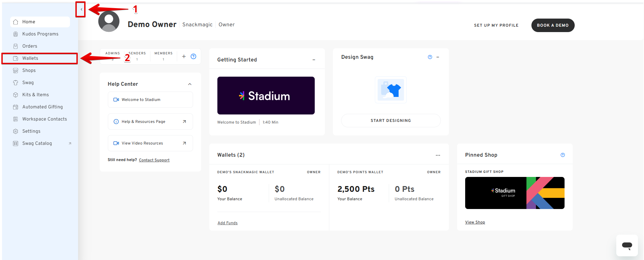Image resolution: width=644 pixels, height=260 pixels.
Task: Click the Automated Gifting calendar icon
Action: coord(16,107)
